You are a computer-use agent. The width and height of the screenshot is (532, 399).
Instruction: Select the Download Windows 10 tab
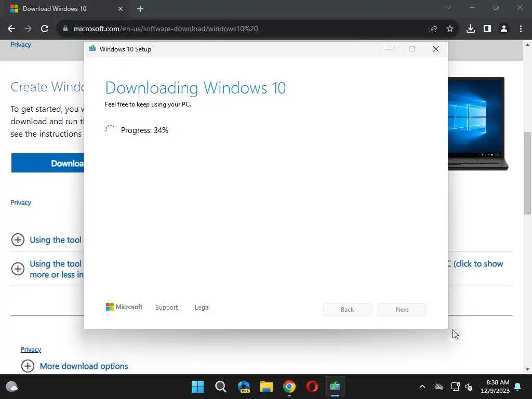pyautogui.click(x=66, y=9)
